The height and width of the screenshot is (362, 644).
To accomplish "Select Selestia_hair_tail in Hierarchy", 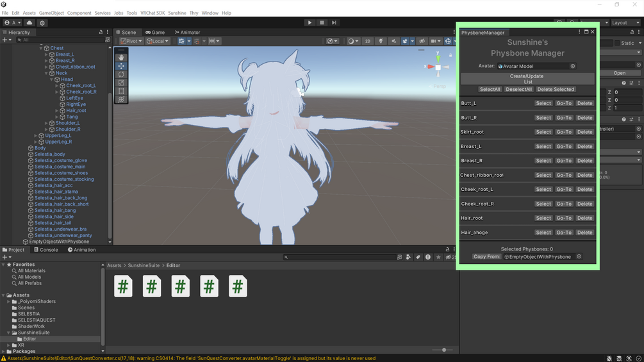I will [x=53, y=223].
